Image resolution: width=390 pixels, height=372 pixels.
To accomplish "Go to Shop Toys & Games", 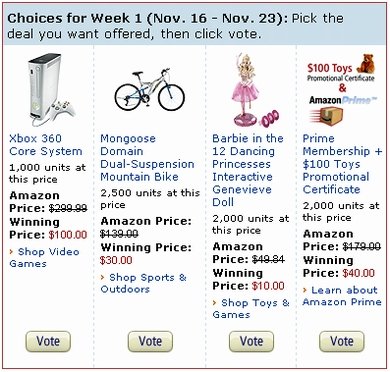I will point(251,309).
